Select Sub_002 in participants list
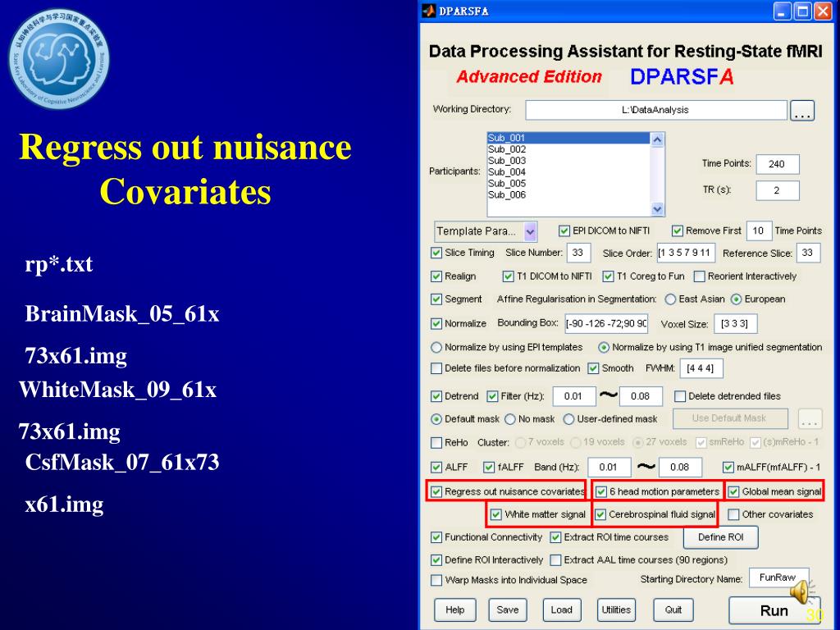 tap(568, 149)
